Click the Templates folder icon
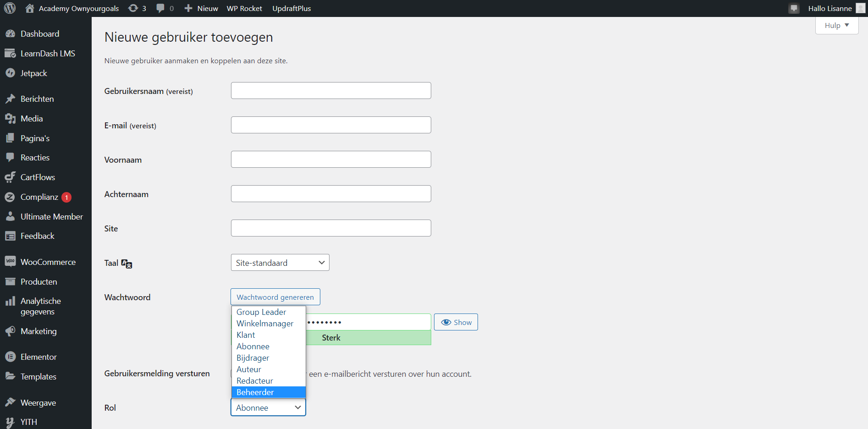This screenshot has width=868, height=429. click(x=10, y=376)
